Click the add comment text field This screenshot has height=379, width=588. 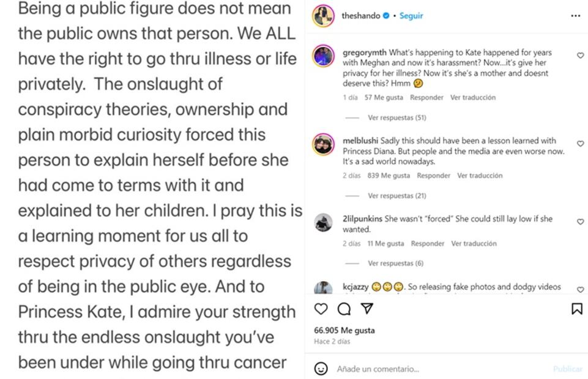coord(428,369)
